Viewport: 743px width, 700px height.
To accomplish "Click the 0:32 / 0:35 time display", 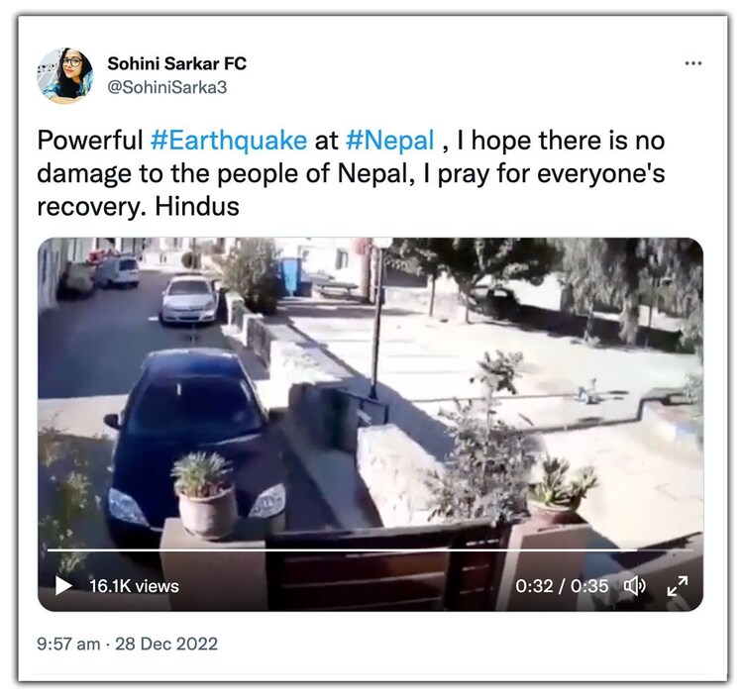I will click(x=562, y=586).
